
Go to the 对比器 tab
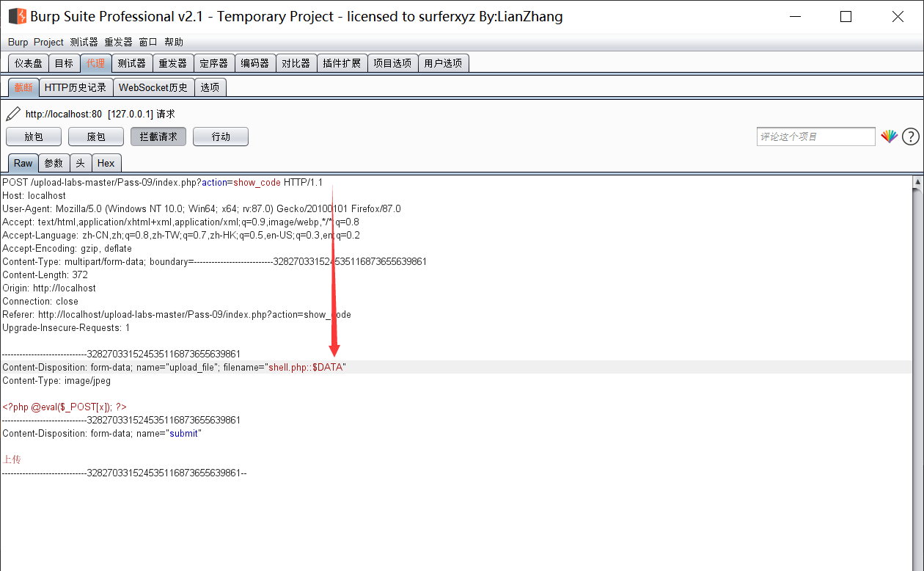[x=296, y=63]
